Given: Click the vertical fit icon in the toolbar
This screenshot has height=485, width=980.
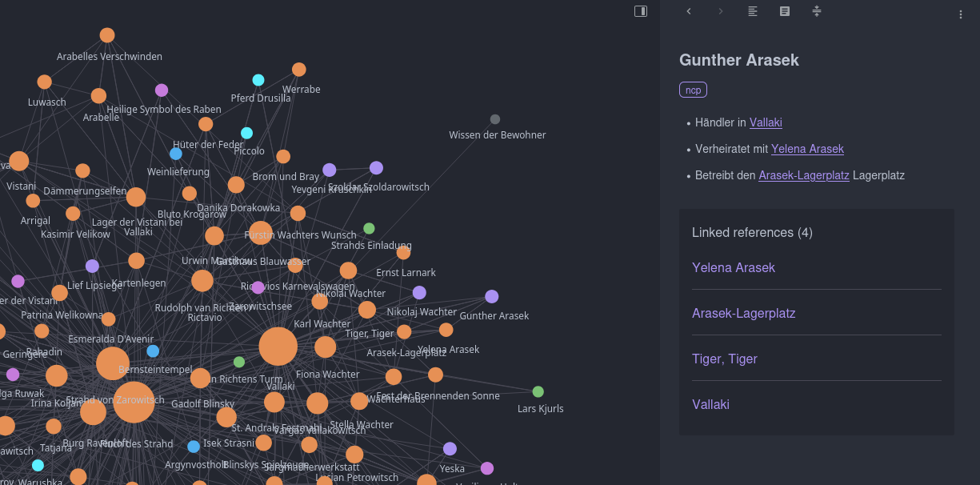Looking at the screenshot, I should click(816, 11).
